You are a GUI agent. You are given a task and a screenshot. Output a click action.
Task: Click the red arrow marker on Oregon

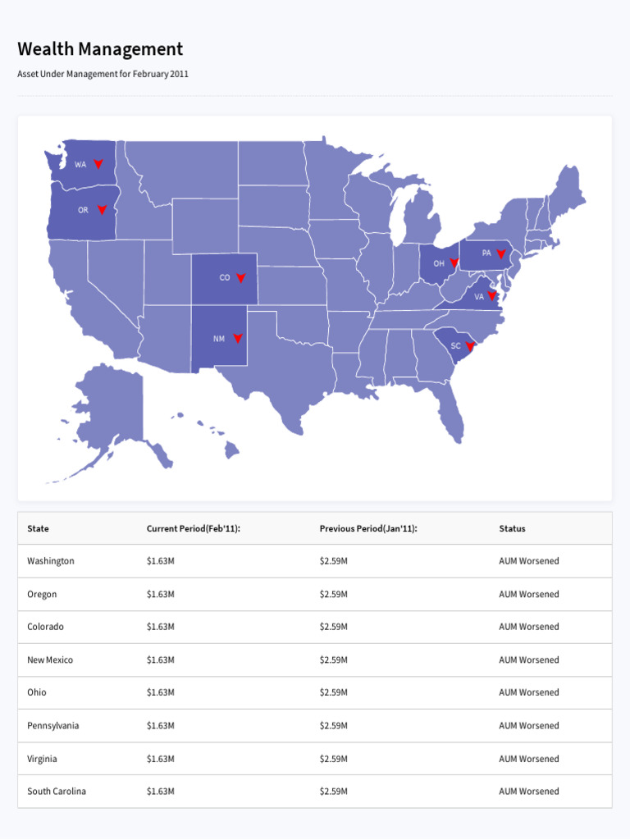point(102,210)
